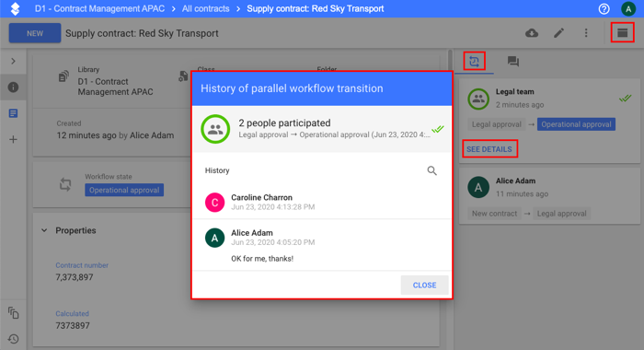Click the New contract tag in the Alice Adam card
Viewport: 644px width, 350px height.
tap(495, 214)
